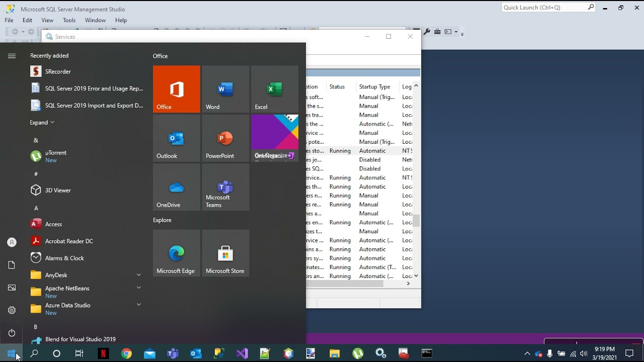Open Task View on the taskbar
Image resolution: width=644 pixels, height=362 pixels.
tap(79, 353)
